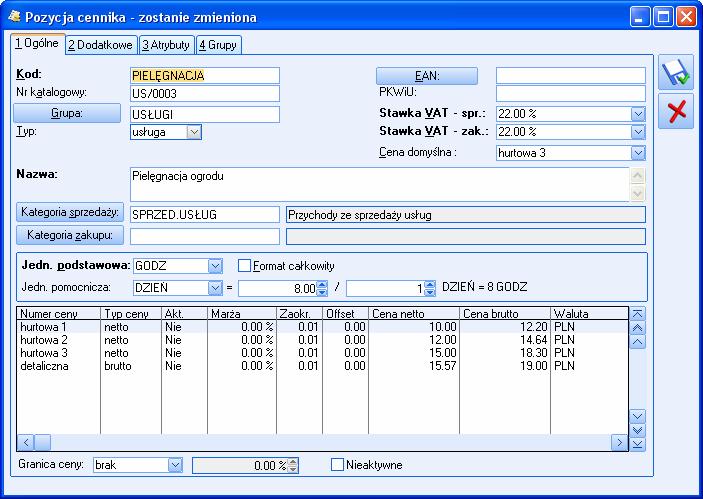Click the empty PKWiU input field
The height and width of the screenshot is (499, 703).
(x=571, y=94)
